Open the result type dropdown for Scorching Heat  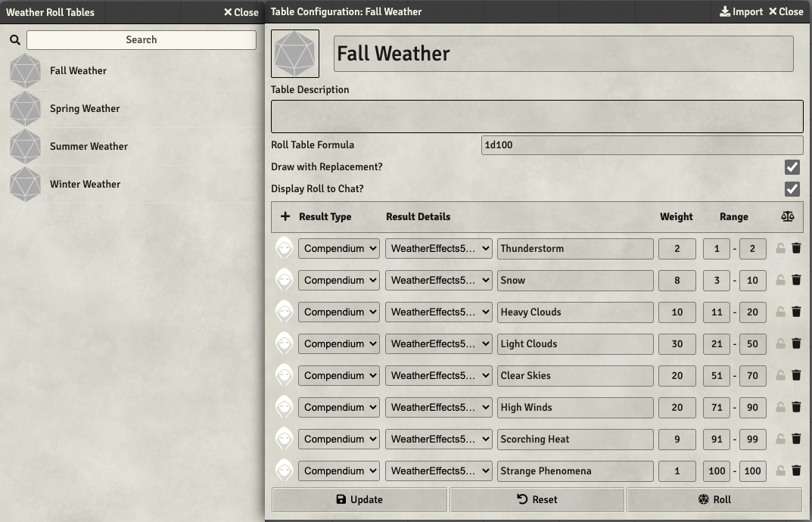point(338,439)
